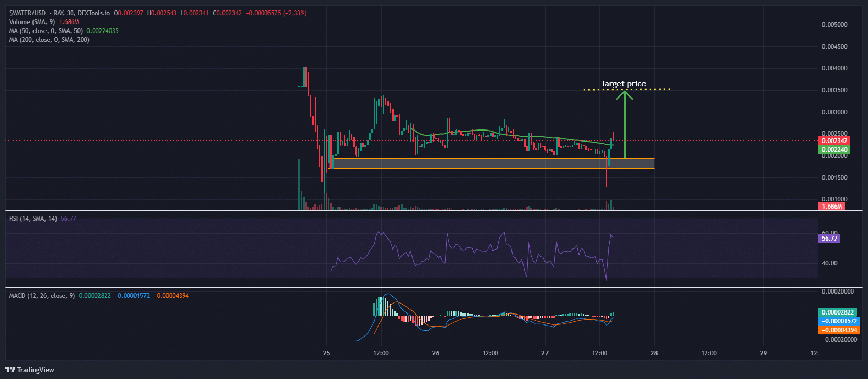Click the orange -0.00004394 signal label
The image size is (868, 379).
pos(839,330)
